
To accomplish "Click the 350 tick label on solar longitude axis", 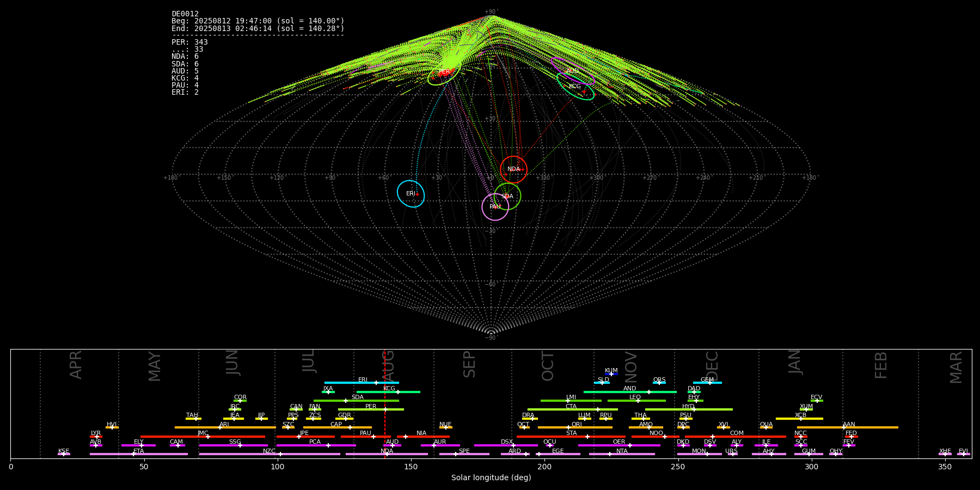I will (x=945, y=467).
